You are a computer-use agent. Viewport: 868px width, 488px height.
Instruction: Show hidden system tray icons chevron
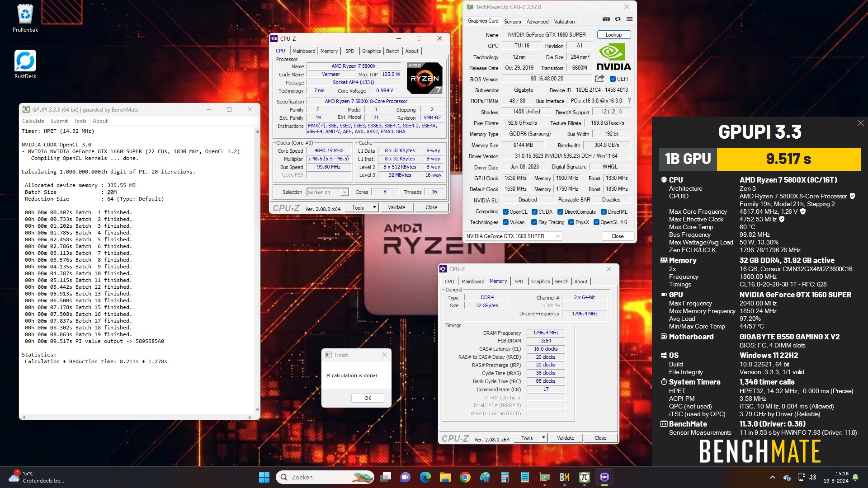point(772,477)
